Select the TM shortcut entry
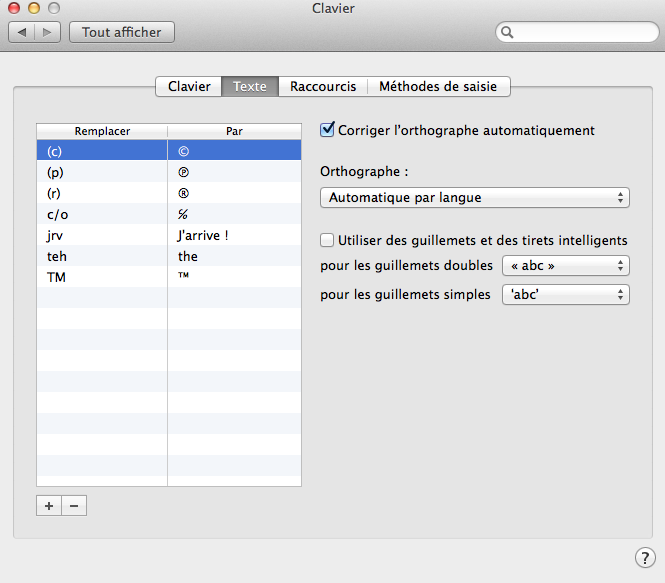 [x=102, y=277]
